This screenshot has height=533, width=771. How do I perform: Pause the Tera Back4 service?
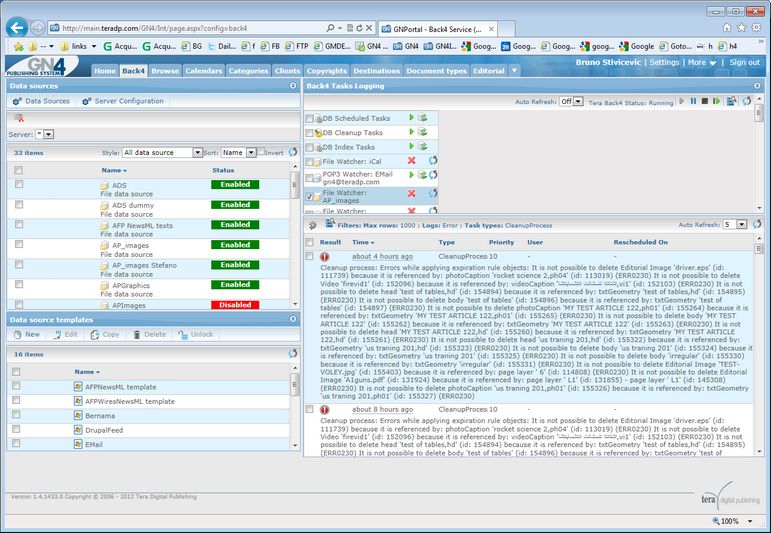coord(693,101)
